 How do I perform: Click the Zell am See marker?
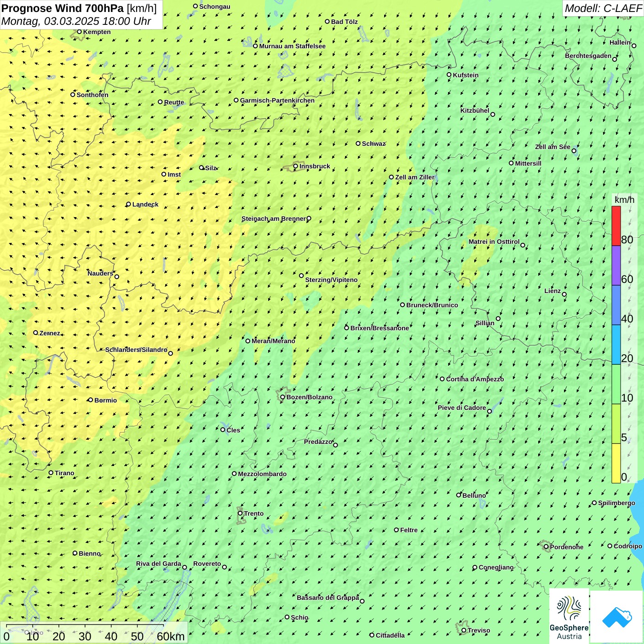pos(574,151)
